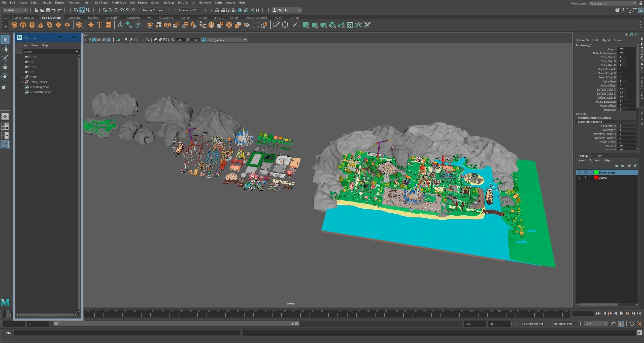
Task: Click the SVG tool shelf icon
Action: pyautogui.click(x=109, y=25)
